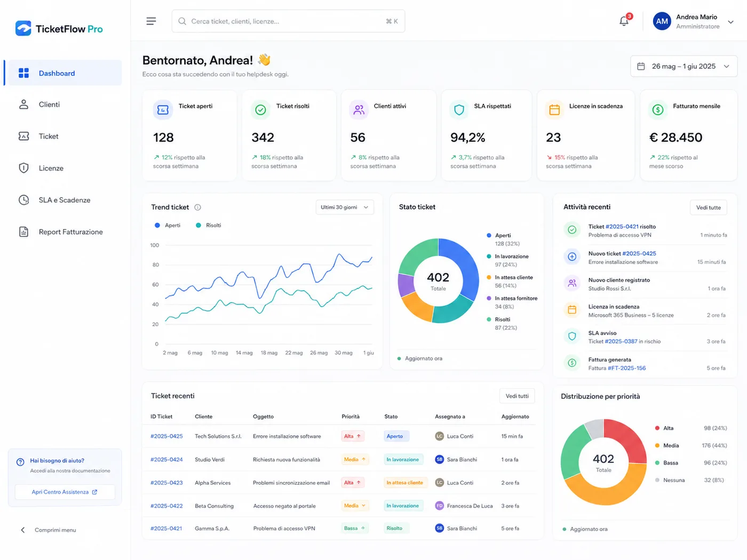Open priority dropdown for ticket #2025-0422
The width and height of the screenshot is (747, 560).
point(355,506)
